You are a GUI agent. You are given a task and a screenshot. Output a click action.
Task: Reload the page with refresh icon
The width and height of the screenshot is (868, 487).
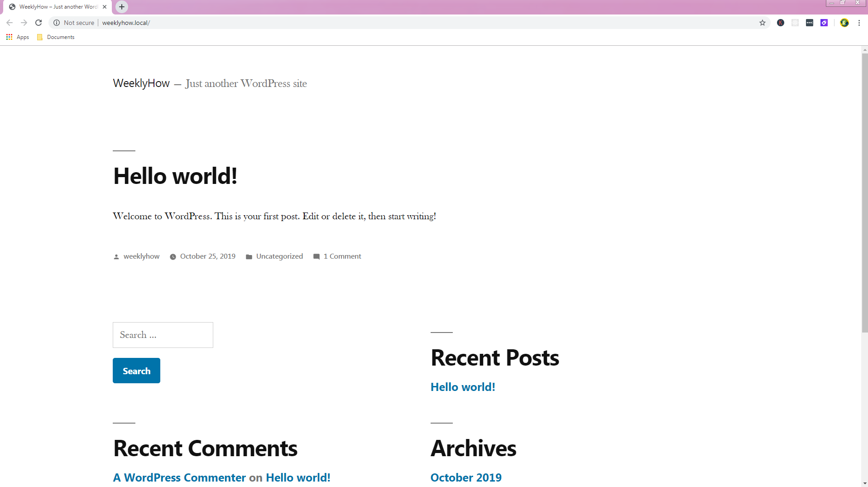(x=38, y=23)
